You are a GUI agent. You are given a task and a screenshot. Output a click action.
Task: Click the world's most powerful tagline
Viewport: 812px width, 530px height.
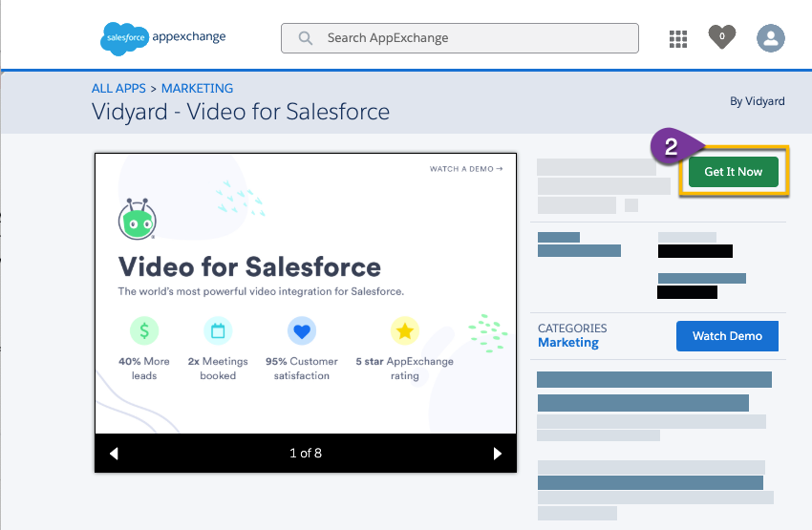(261, 291)
